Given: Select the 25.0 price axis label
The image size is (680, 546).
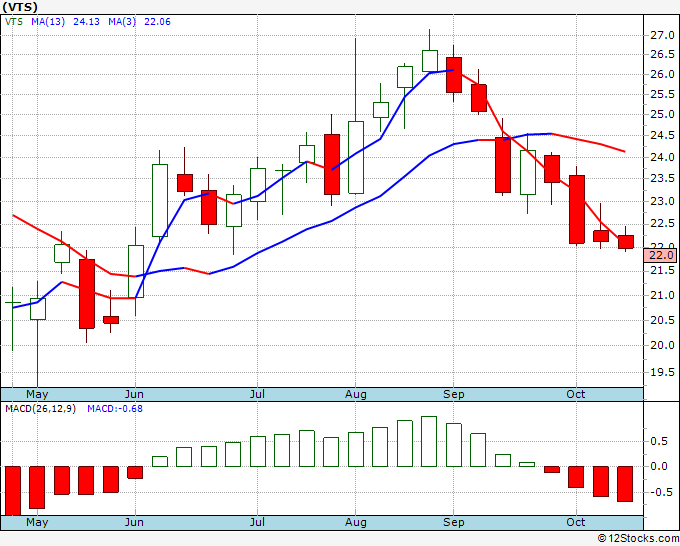Looking at the screenshot, I should (x=662, y=114).
